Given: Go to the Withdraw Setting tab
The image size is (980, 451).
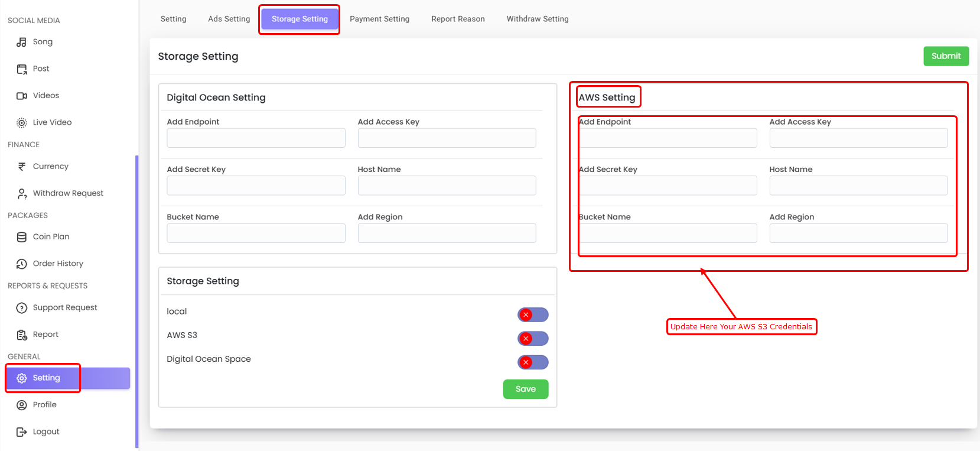Looking at the screenshot, I should (x=537, y=19).
